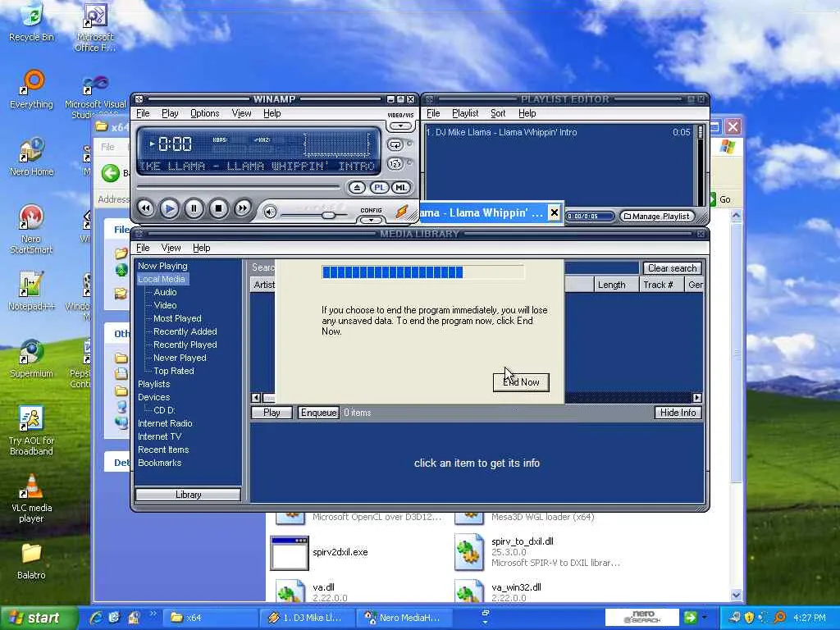The image size is (840, 630).
Task: Open Winamp main window File menu
Action: tap(143, 113)
